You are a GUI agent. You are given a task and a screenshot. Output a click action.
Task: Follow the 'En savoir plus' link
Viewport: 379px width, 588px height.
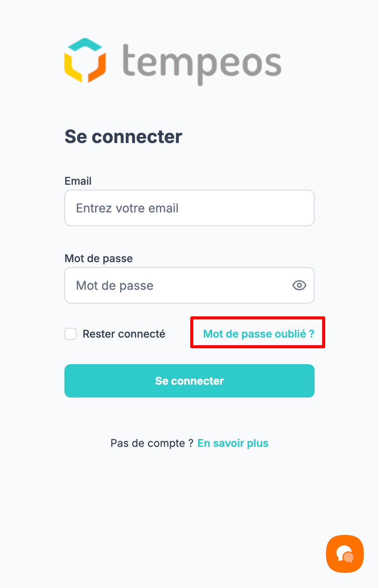[233, 443]
